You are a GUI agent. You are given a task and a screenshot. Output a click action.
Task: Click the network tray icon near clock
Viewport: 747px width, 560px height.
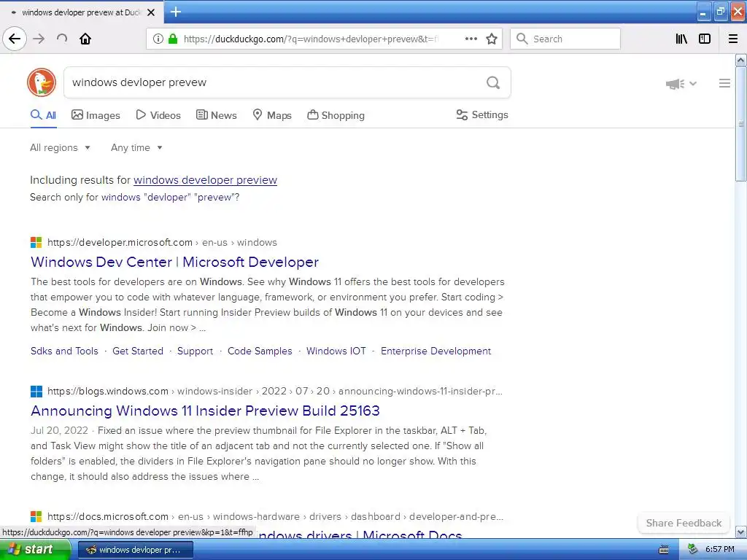point(693,550)
